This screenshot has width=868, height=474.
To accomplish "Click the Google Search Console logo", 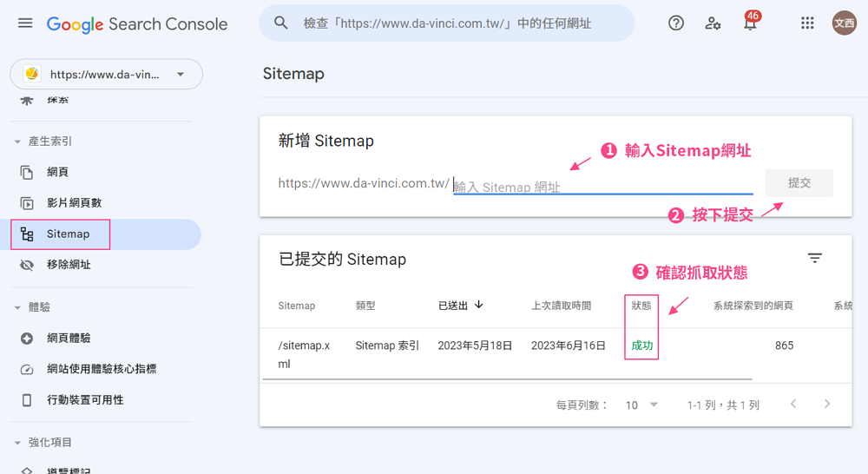I will (137, 23).
